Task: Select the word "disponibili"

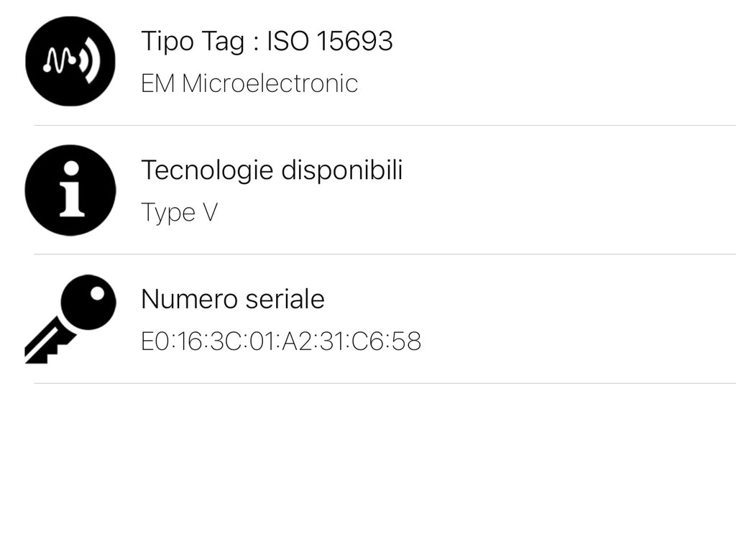Action: (341, 170)
